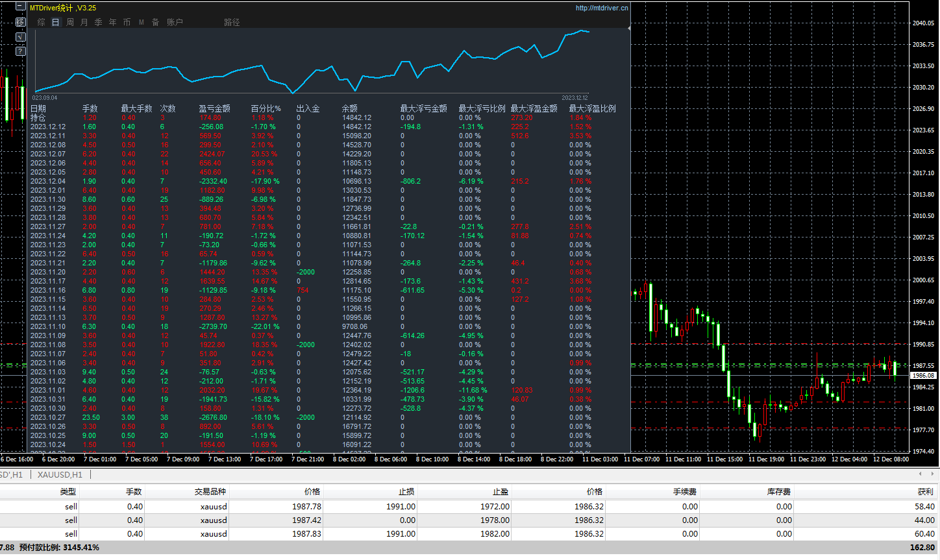Select the 月 monthly statistics tab

coord(84,22)
